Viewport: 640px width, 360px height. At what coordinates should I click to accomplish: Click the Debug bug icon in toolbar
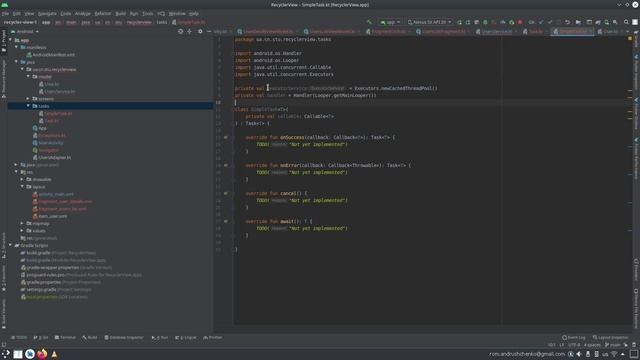click(x=485, y=22)
